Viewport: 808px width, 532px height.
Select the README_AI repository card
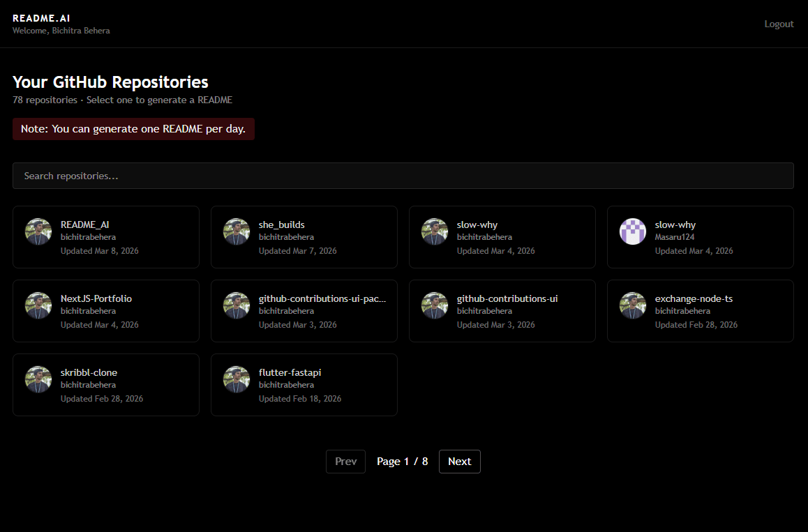(x=106, y=237)
